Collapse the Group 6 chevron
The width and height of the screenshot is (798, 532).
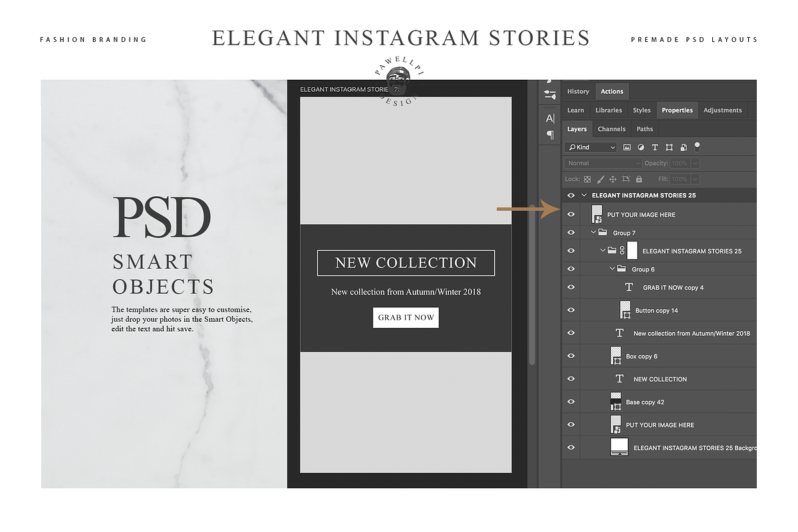tap(612, 269)
